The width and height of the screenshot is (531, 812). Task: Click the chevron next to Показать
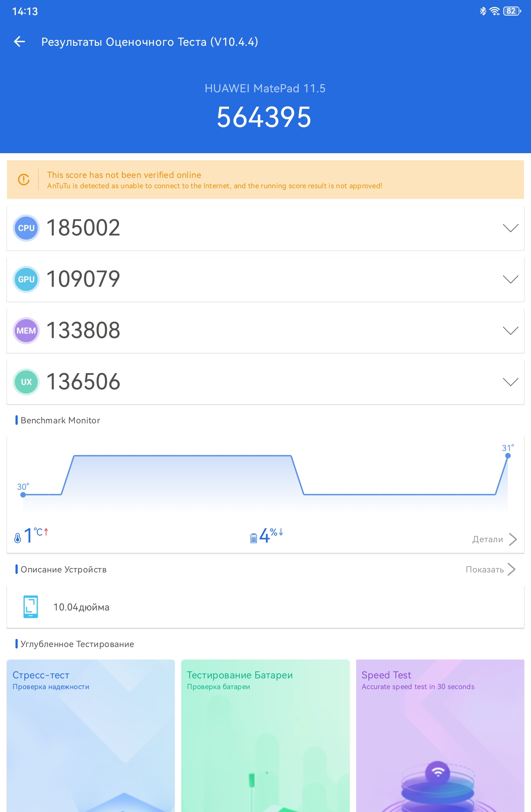[511, 569]
